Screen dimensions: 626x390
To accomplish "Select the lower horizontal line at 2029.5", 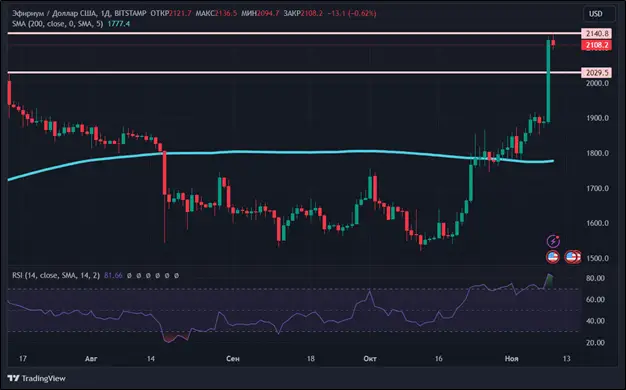I will click(294, 72).
